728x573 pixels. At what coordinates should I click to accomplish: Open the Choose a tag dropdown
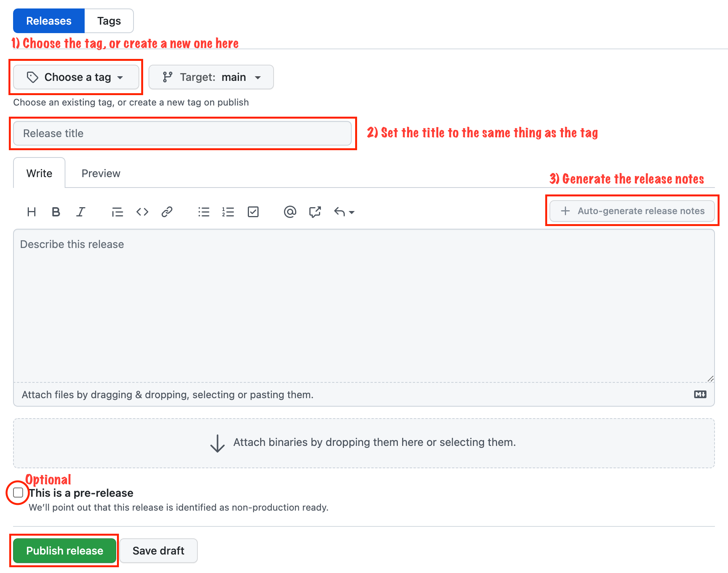click(76, 77)
